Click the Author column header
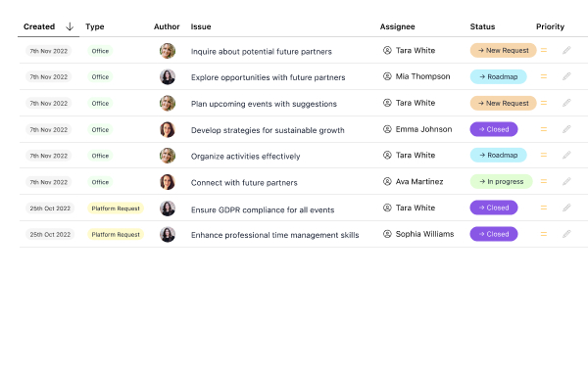The image size is (588, 370). (x=167, y=26)
